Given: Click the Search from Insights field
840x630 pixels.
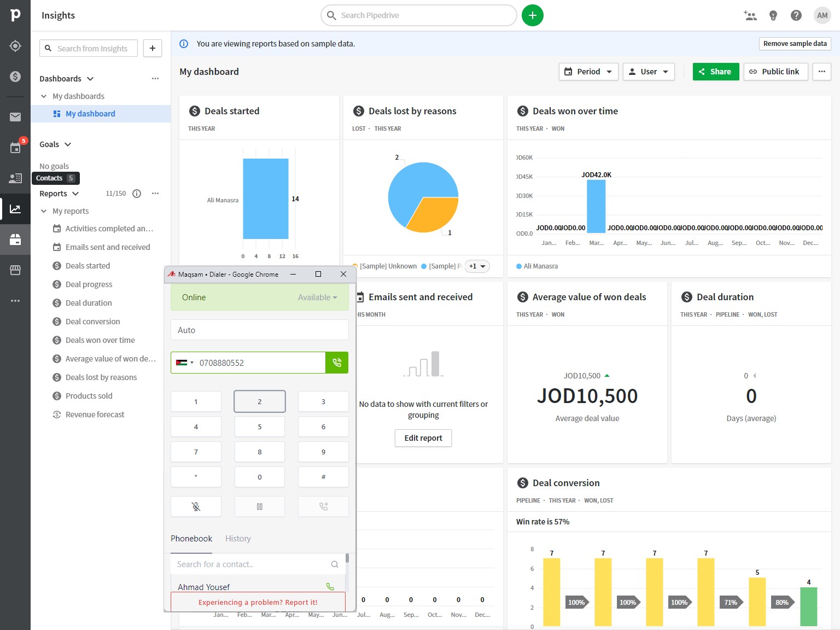Looking at the screenshot, I should (89, 48).
